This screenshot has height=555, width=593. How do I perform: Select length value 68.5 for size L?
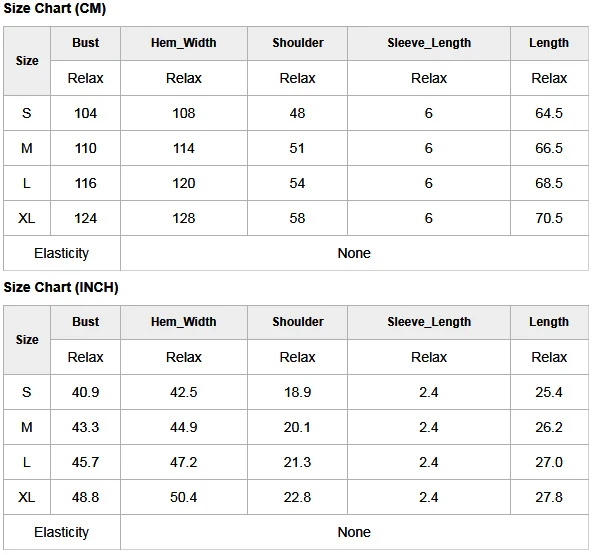[x=549, y=183]
